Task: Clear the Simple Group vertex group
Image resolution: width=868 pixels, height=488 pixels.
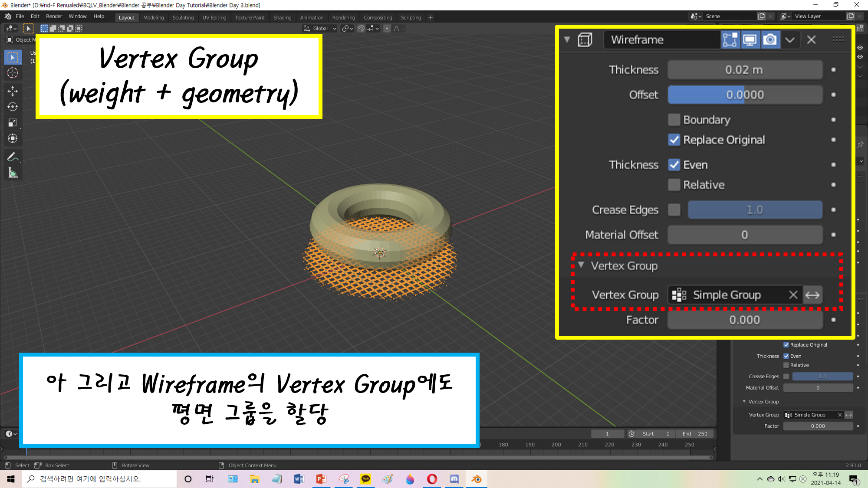Action: (793, 295)
